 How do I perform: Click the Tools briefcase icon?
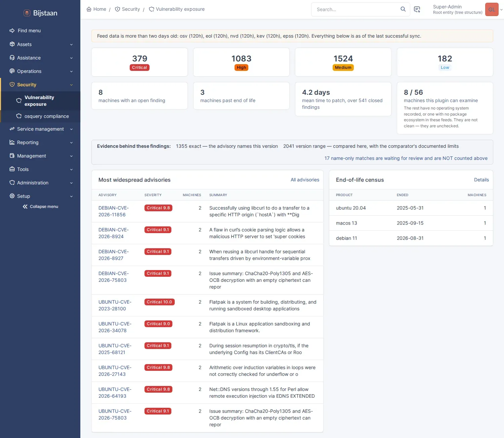coord(12,169)
